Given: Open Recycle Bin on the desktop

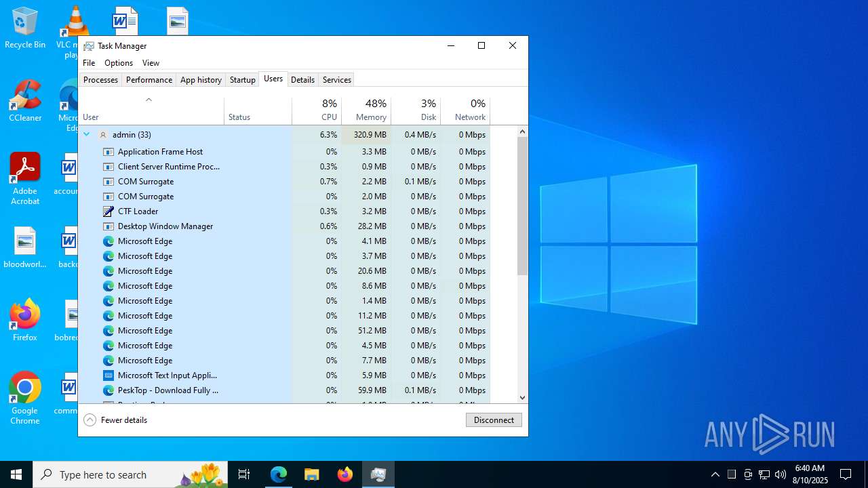Looking at the screenshot, I should point(25,28).
